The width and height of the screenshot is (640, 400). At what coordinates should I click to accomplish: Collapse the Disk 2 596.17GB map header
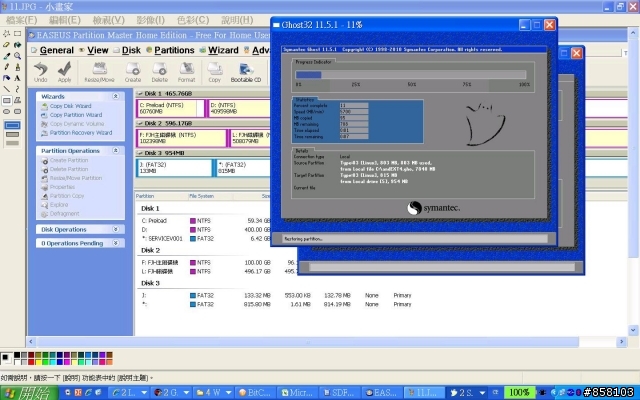point(140,123)
